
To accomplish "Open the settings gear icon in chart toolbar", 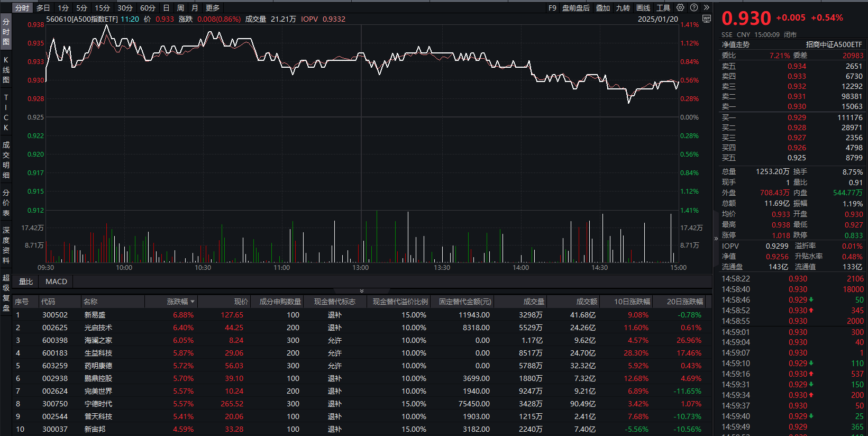I will [x=680, y=7].
